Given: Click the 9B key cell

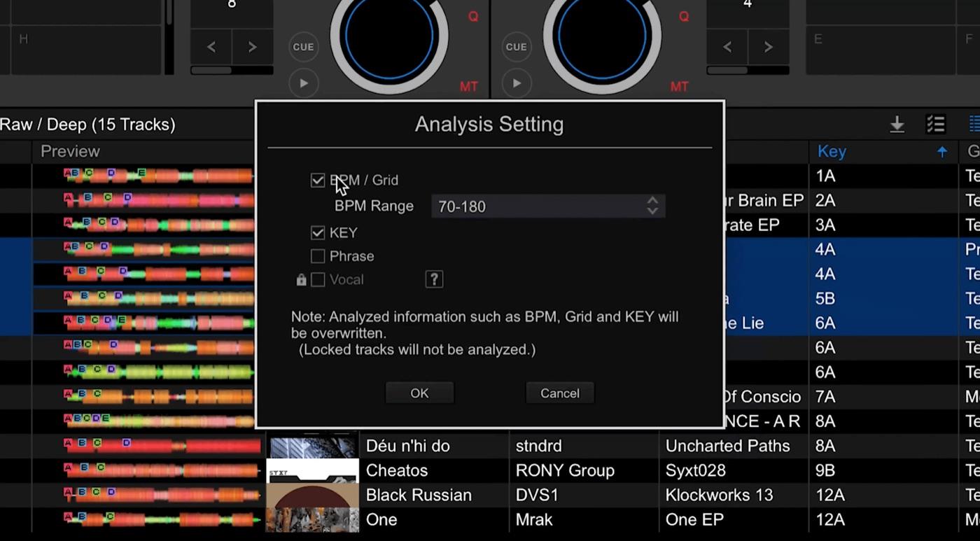Looking at the screenshot, I should tap(825, 470).
